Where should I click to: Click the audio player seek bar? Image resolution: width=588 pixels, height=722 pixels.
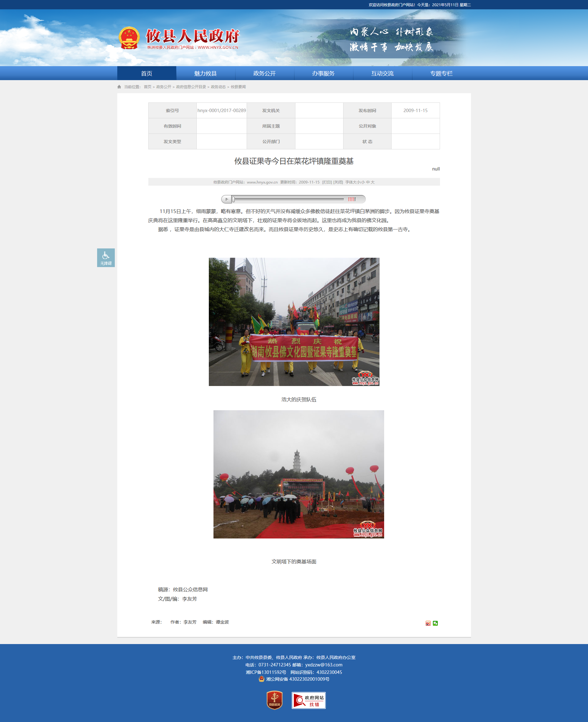288,199
